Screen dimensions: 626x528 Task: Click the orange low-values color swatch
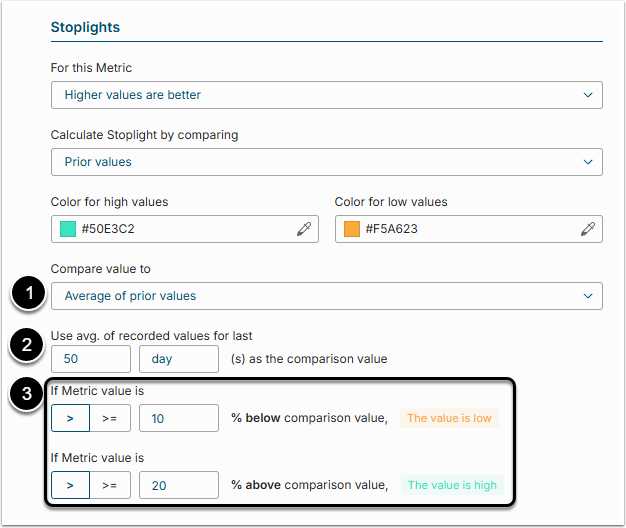click(352, 229)
